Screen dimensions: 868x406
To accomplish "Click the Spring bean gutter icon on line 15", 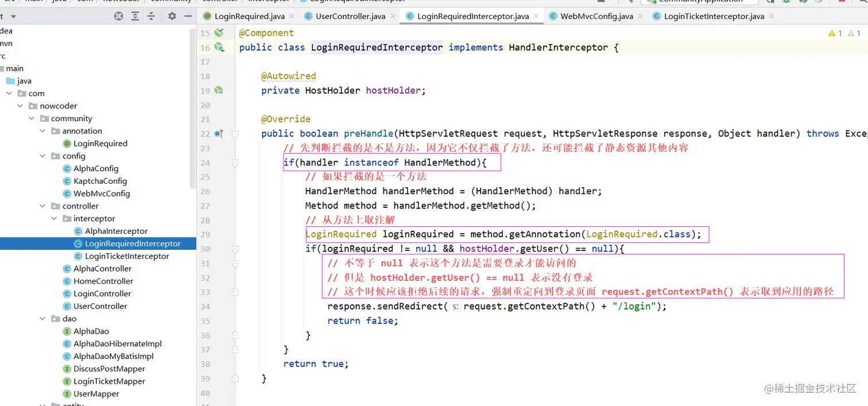I will coord(219,33).
